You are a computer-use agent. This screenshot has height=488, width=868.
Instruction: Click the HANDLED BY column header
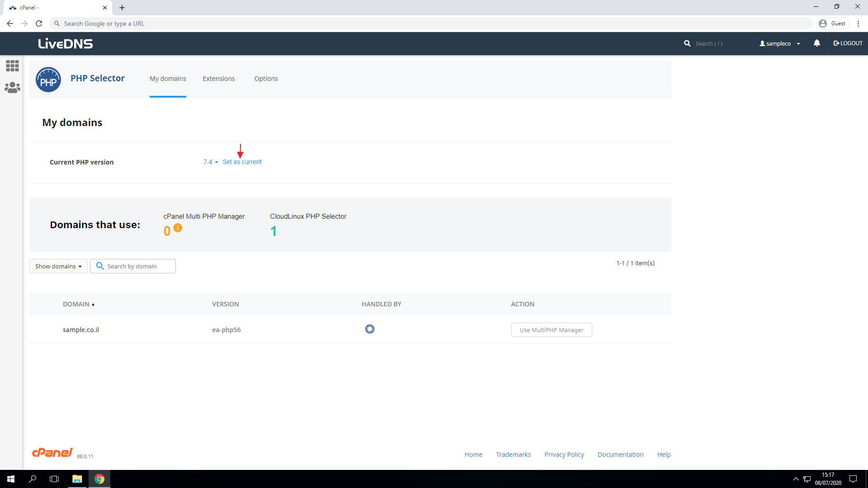[382, 304]
